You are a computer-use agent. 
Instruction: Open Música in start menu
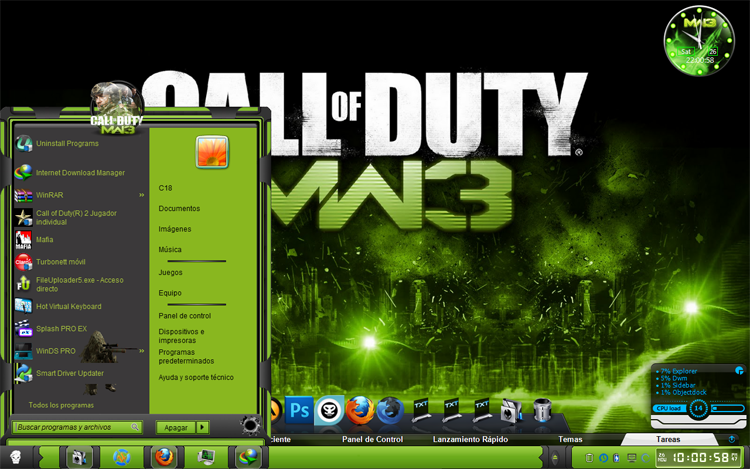[x=170, y=250]
